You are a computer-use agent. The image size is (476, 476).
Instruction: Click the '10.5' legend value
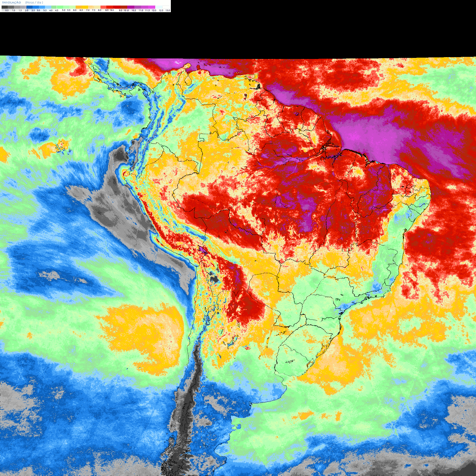point(134,10)
